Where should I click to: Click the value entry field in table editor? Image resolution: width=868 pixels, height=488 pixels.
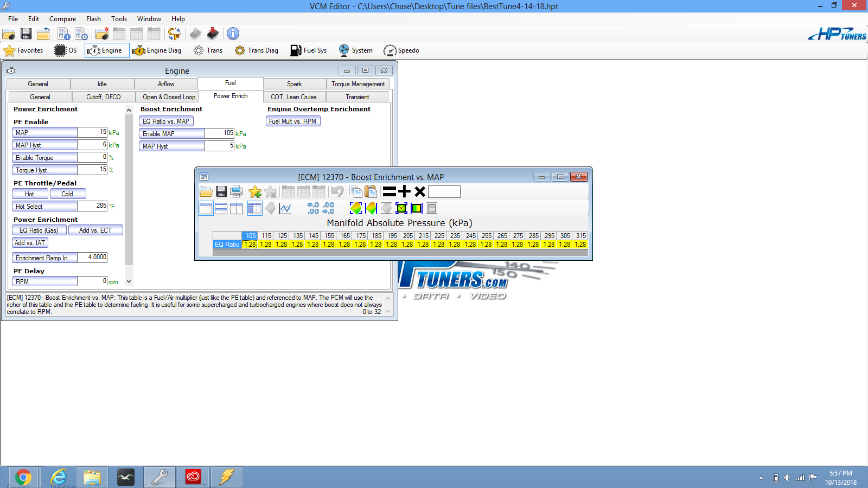click(444, 191)
